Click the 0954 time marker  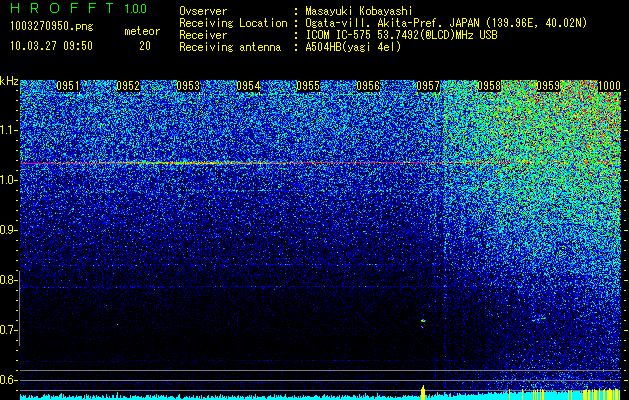tap(248, 86)
